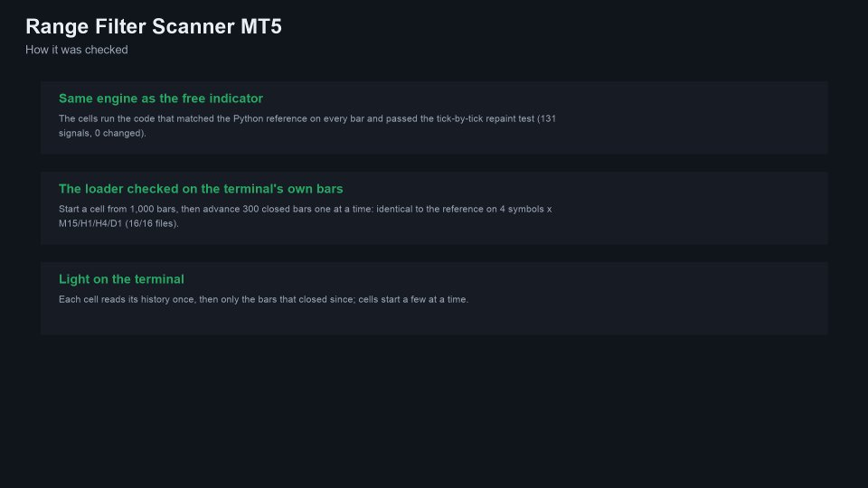Click the word Scanner in the title
Image resolution: width=868 pixels, height=488 pixels.
pyautogui.click(x=193, y=26)
